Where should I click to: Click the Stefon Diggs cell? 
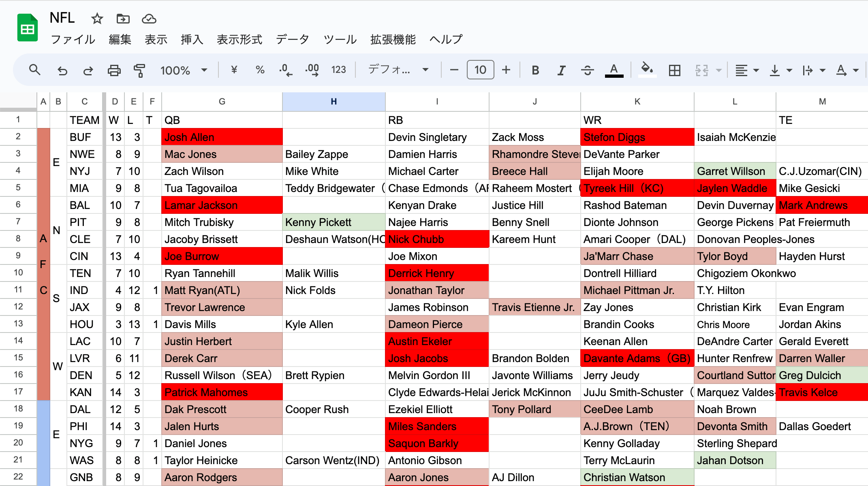point(637,137)
